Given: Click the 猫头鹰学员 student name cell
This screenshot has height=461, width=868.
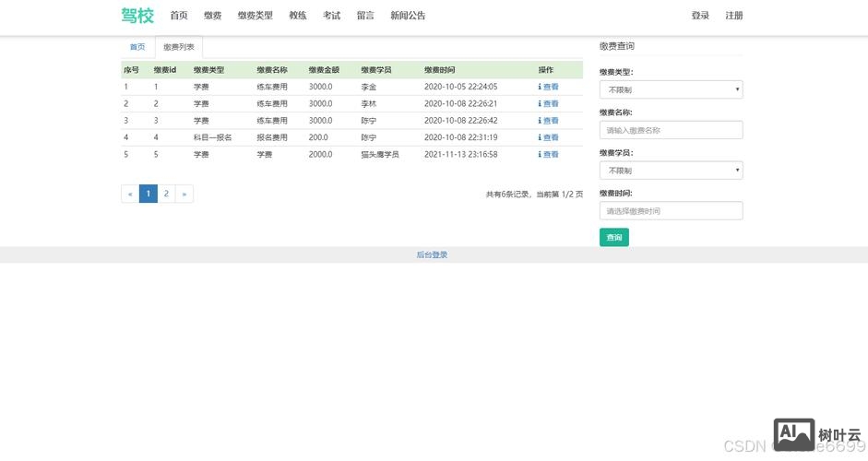Looking at the screenshot, I should pos(380,154).
